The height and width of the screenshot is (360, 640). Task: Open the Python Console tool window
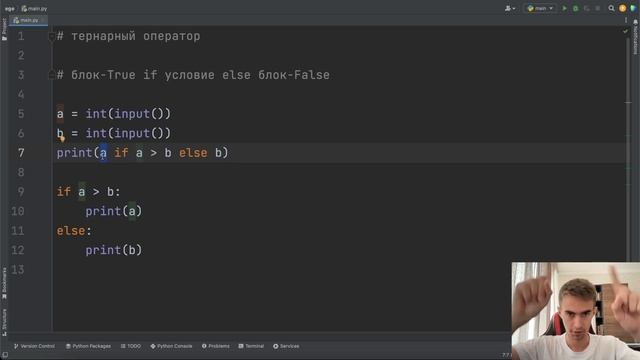[x=171, y=346]
